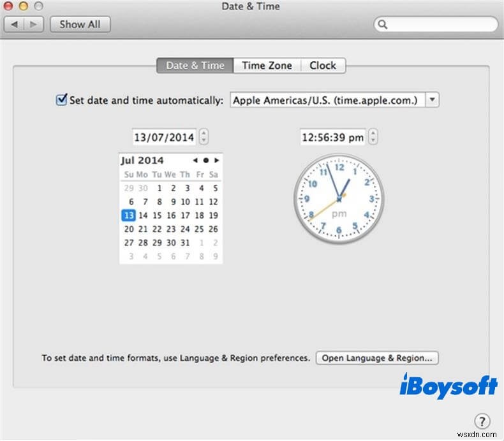Screen dimensions: 504x441
Task: Switch to the Time Zone tab
Action: (267, 66)
